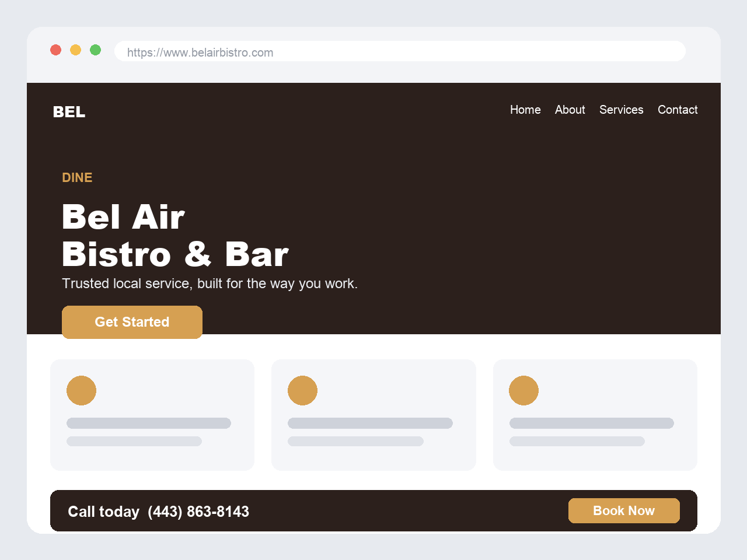Click the first card's round gold icon

81,390
